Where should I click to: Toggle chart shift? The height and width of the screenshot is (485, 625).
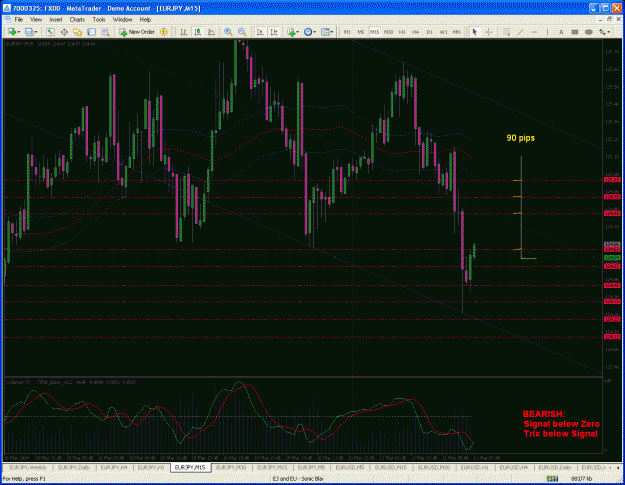pyautogui.click(x=273, y=32)
